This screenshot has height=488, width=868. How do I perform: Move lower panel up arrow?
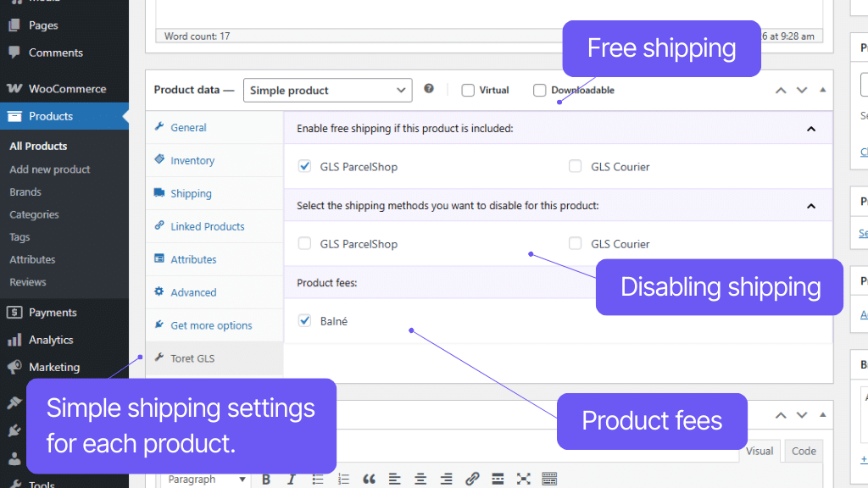click(781, 415)
